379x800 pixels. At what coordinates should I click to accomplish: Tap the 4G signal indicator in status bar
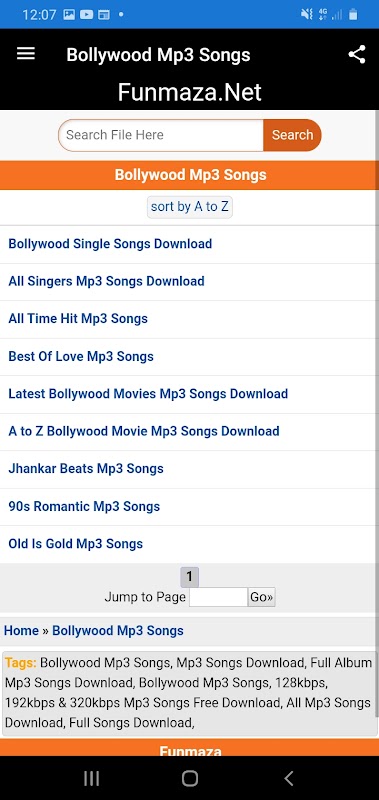322,14
